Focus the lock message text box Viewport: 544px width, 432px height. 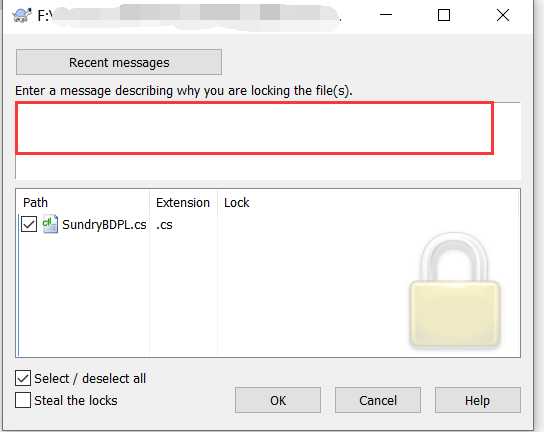click(x=268, y=141)
